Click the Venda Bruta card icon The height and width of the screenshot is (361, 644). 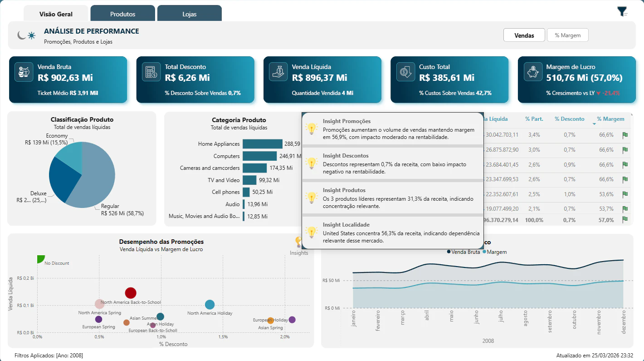(x=24, y=72)
